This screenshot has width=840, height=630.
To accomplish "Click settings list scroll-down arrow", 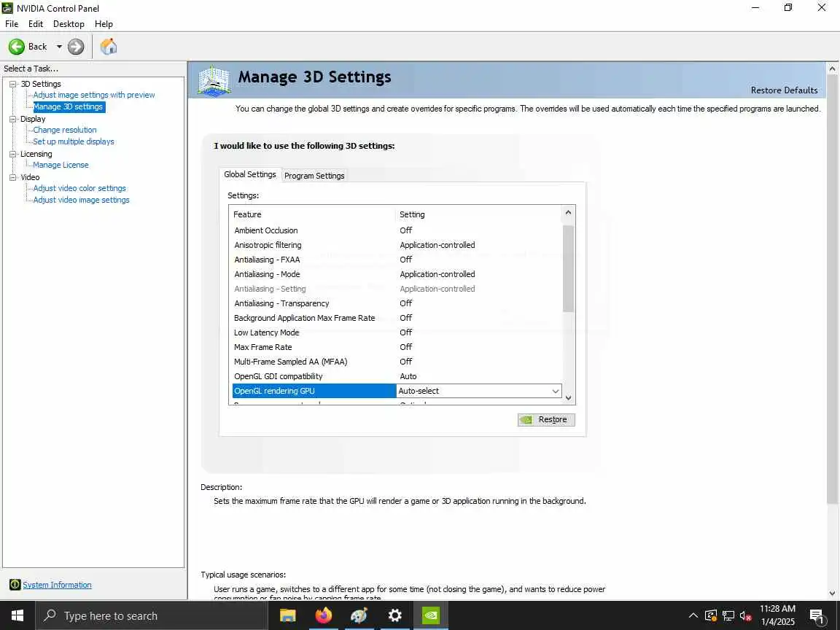I will point(569,398).
